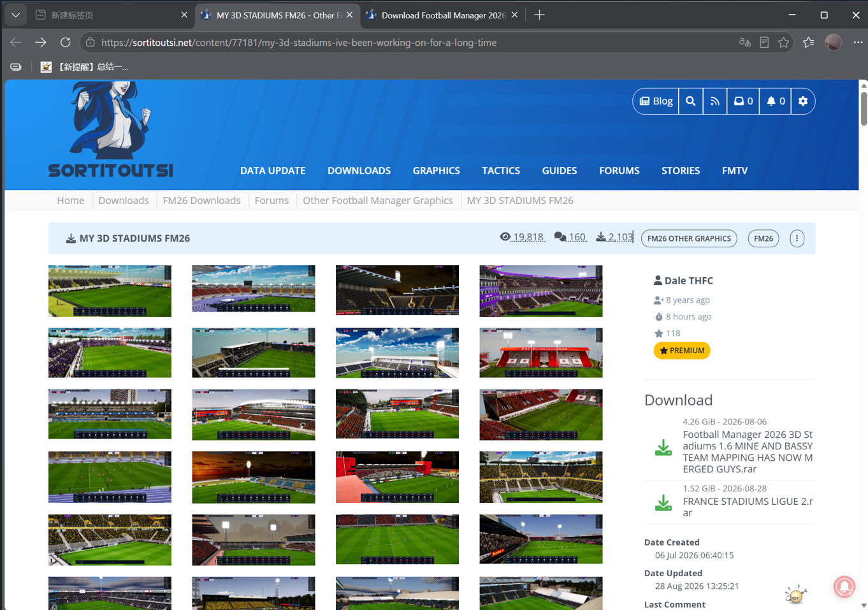Open the SortItOutSI logo homepage
Viewport: 868px width, 610px height.
[x=111, y=129]
